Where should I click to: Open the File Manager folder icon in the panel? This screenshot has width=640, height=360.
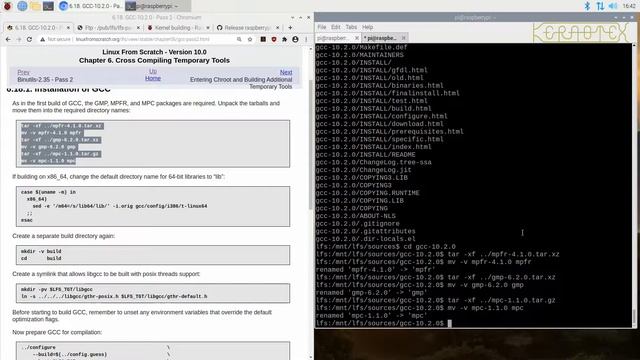35,6
